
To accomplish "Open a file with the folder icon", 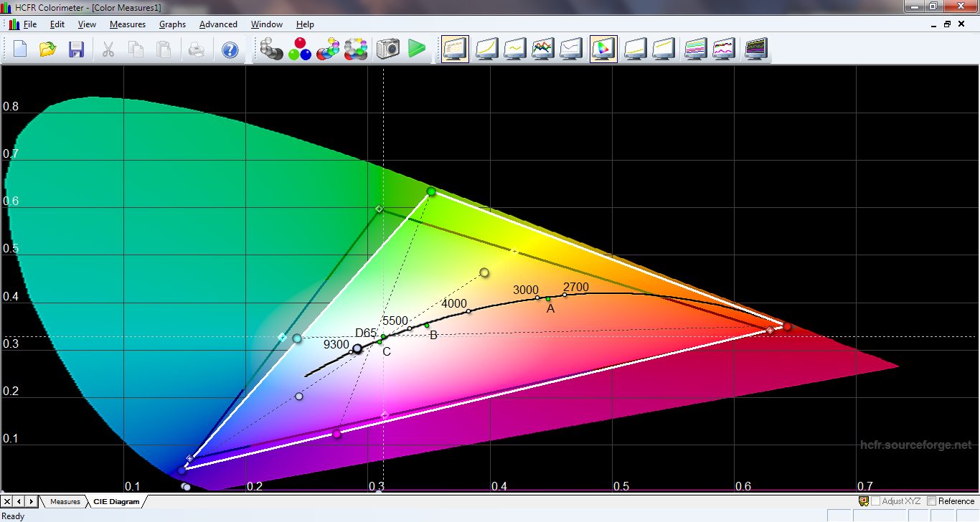I will coord(48,49).
